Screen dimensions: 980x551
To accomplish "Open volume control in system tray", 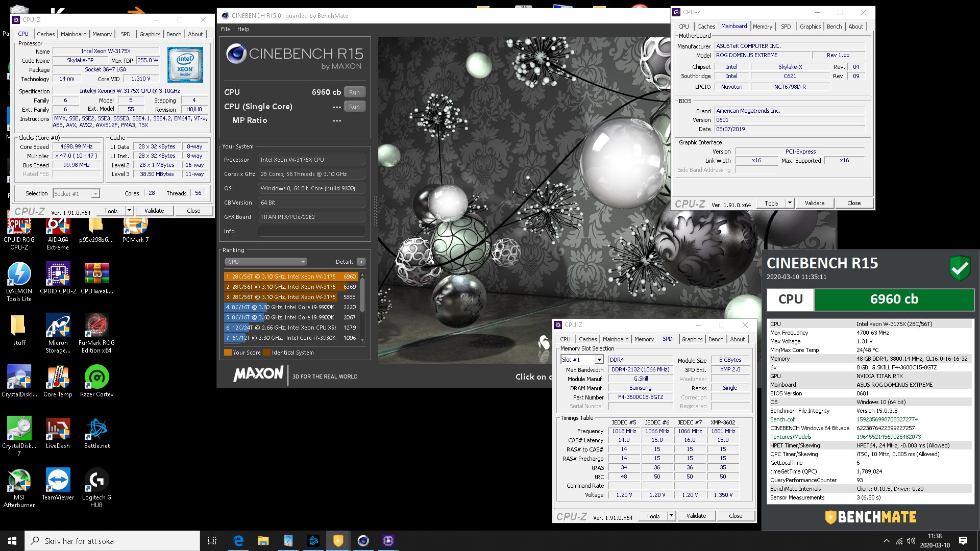I will point(911,541).
